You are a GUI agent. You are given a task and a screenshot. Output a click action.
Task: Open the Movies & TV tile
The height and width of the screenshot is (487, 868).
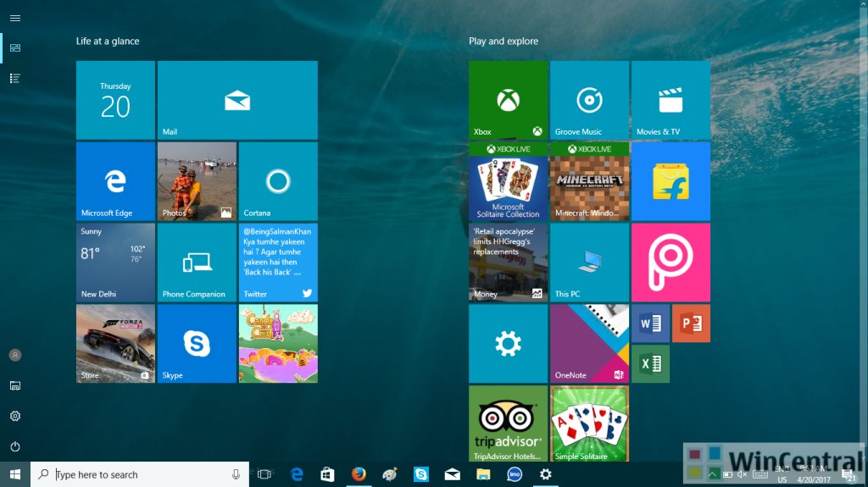click(670, 100)
